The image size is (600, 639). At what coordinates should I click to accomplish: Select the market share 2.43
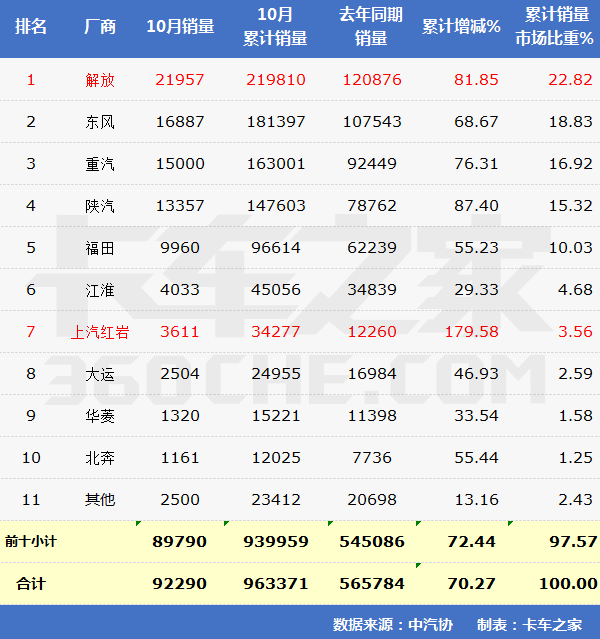pos(575,500)
